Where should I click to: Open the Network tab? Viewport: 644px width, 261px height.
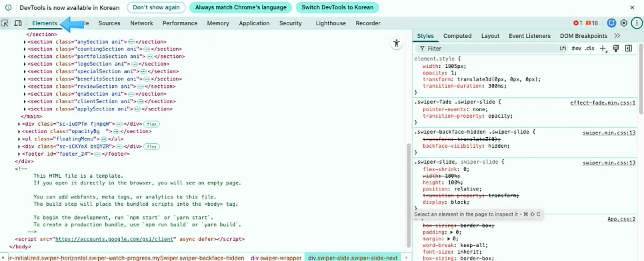click(142, 23)
